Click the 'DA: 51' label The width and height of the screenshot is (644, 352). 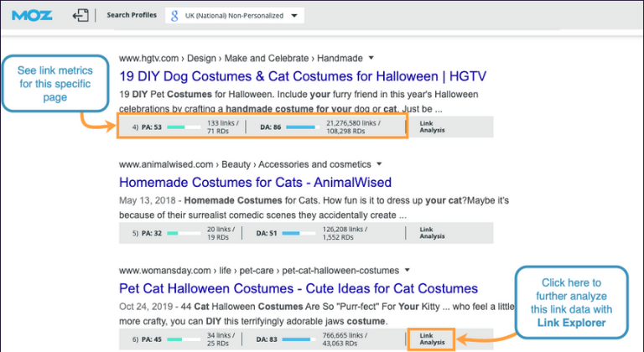pyautogui.click(x=267, y=233)
